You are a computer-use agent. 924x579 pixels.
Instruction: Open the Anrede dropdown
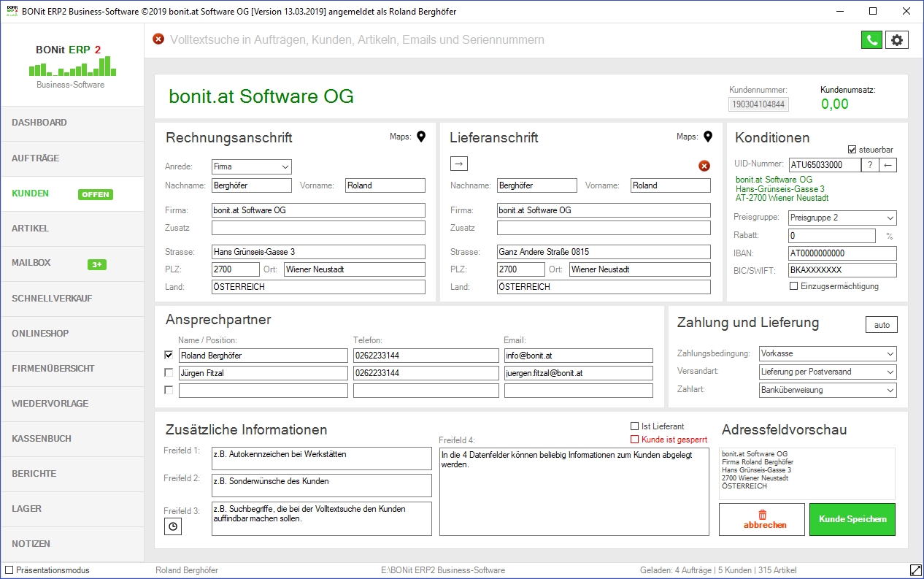[252, 166]
